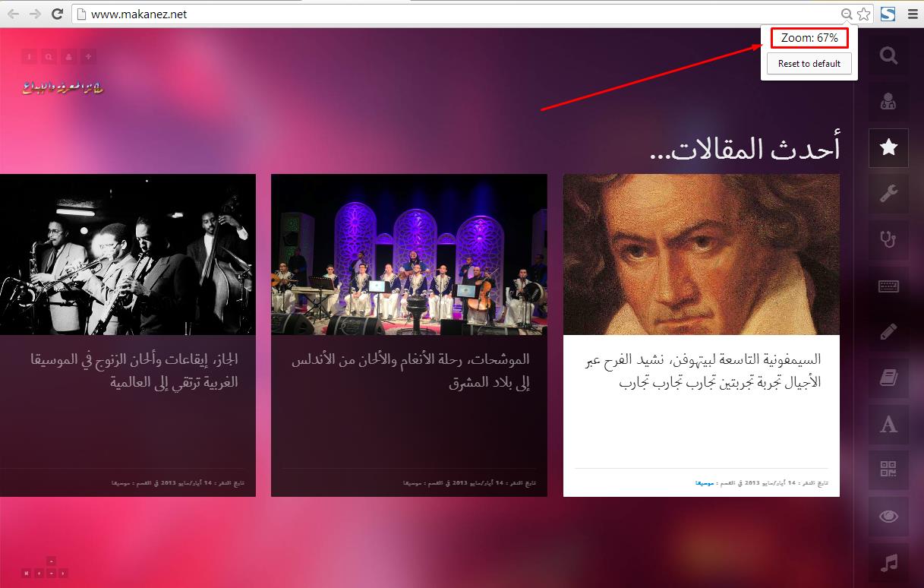The width and height of the screenshot is (924, 588).
Task: Open the Chrome hamburger menu
Action: (x=912, y=14)
